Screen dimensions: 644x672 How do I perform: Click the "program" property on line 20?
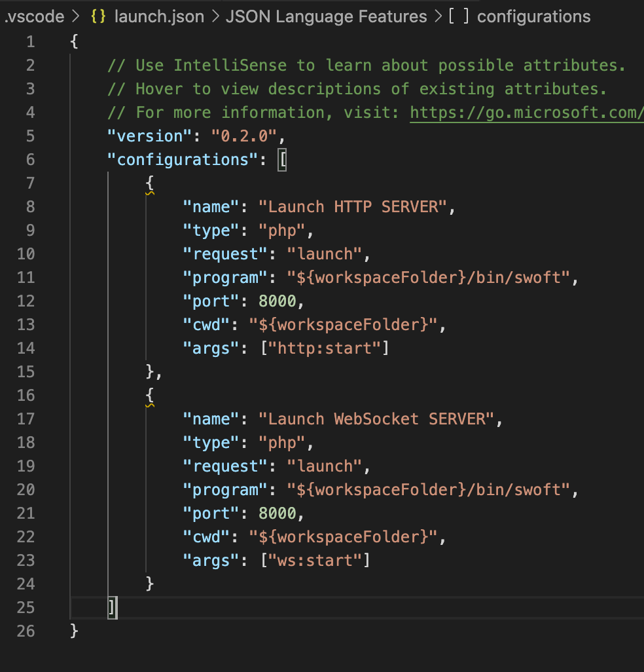[224, 489]
